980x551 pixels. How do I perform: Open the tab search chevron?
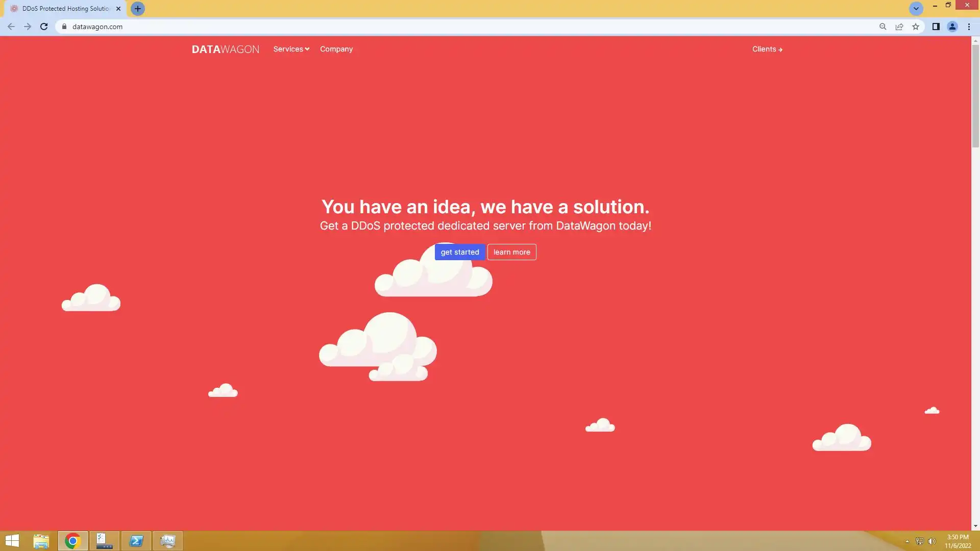(x=916, y=9)
